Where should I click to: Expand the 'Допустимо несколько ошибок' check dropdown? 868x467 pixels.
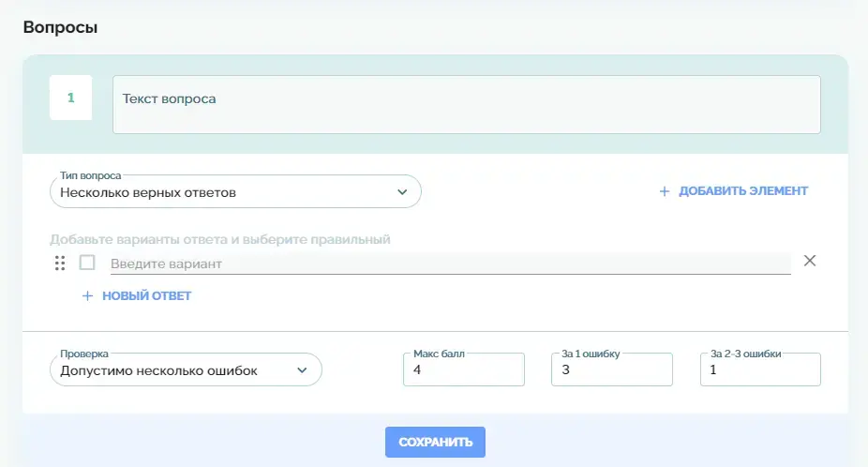[185, 370]
